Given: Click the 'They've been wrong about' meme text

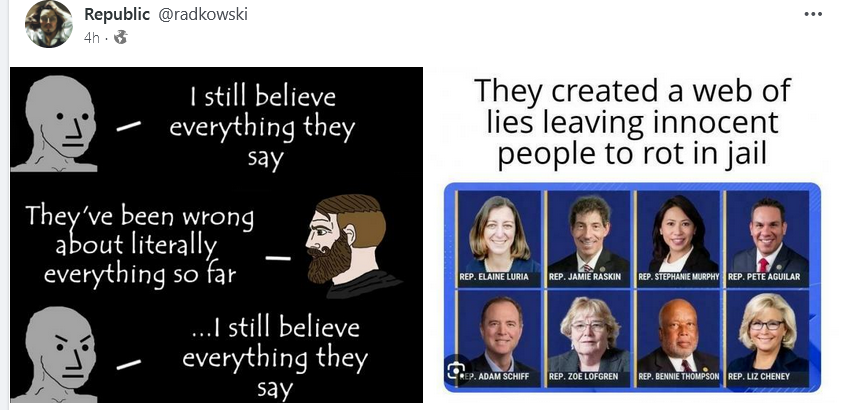Looking at the screenshot, I should 140,245.
